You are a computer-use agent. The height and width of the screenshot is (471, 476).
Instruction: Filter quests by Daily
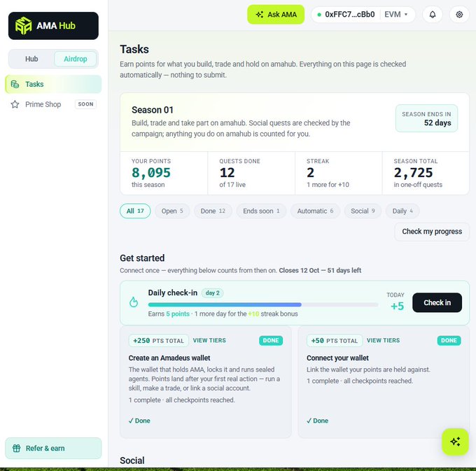402,211
